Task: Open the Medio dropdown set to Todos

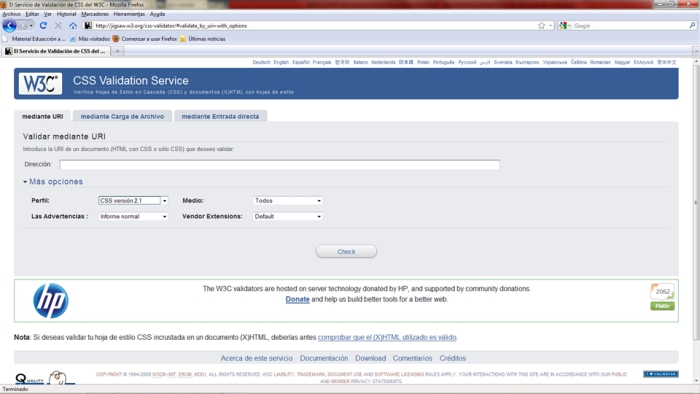Action: coord(288,201)
